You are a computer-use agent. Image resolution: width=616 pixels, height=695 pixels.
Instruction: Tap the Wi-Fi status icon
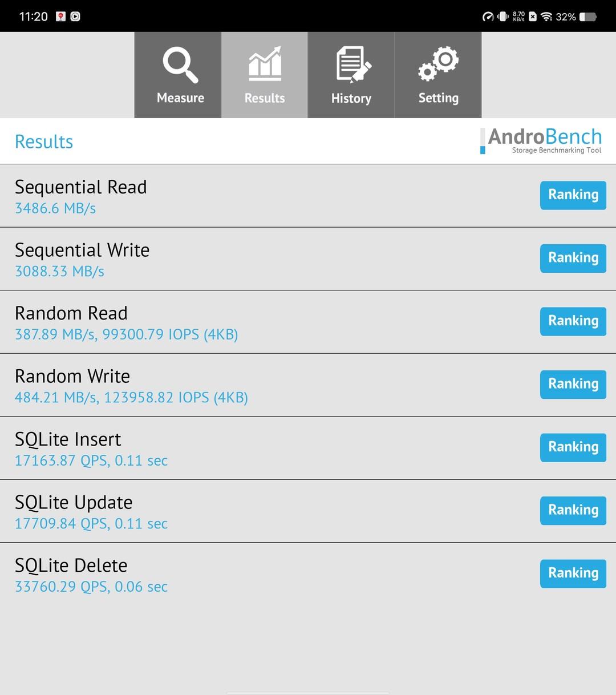point(546,17)
